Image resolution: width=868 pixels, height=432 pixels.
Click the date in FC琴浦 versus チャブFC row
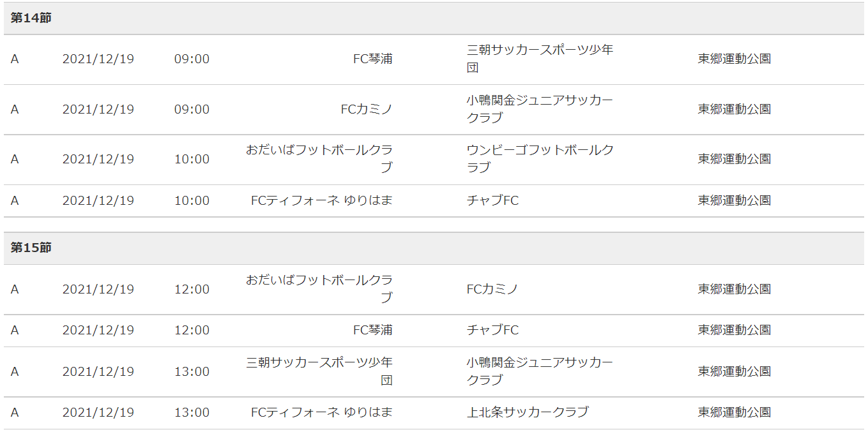[x=98, y=330]
